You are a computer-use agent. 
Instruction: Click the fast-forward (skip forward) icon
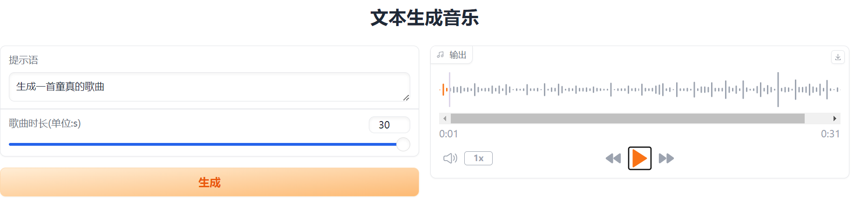tap(666, 158)
